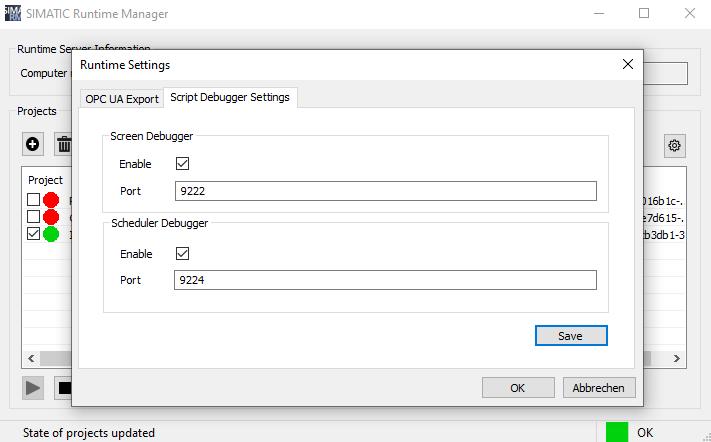
Task: Click the Screen Debugger Port field 9222
Action: (385, 191)
